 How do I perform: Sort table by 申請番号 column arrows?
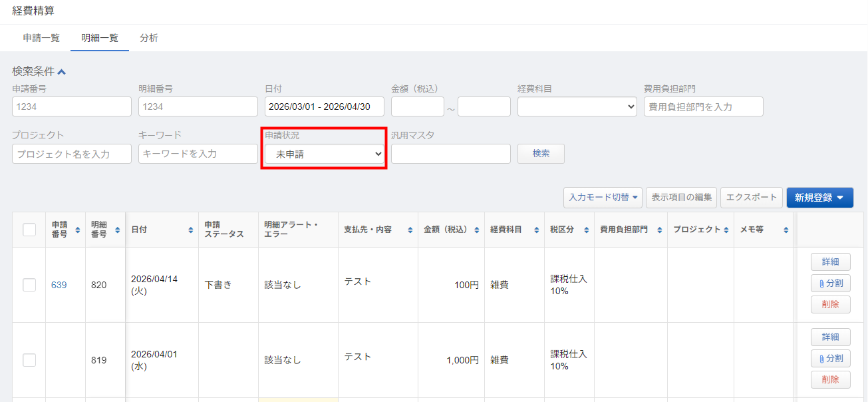(x=78, y=230)
